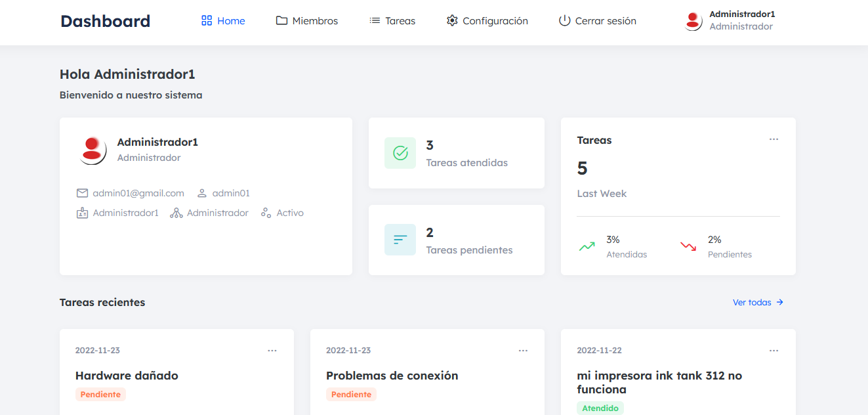Click the red downward trend Pendientes icon

(x=688, y=247)
